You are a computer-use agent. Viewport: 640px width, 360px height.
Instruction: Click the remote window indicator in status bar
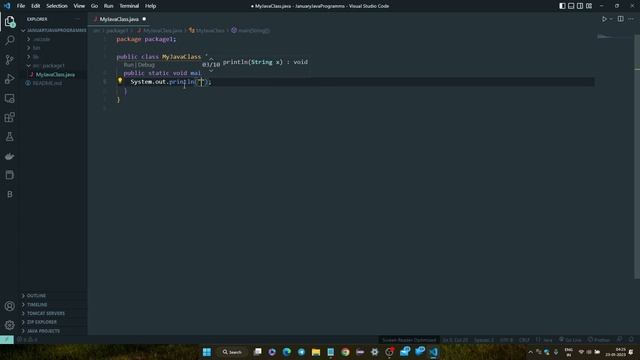point(7,340)
